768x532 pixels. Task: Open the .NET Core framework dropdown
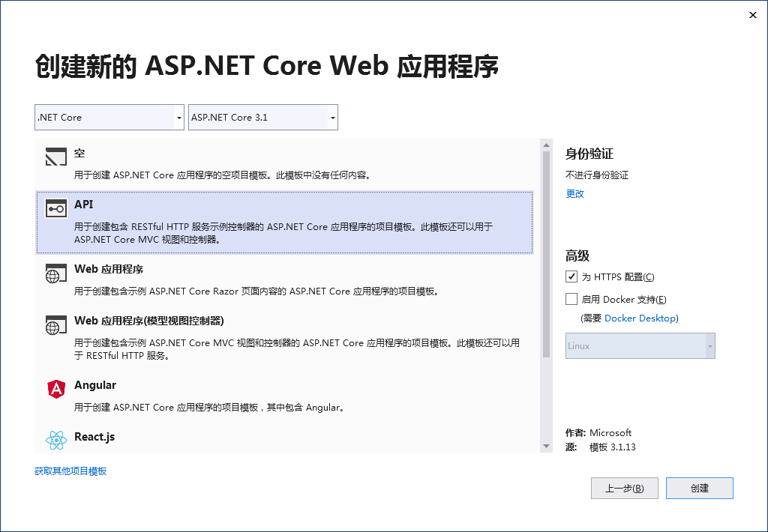coord(109,118)
